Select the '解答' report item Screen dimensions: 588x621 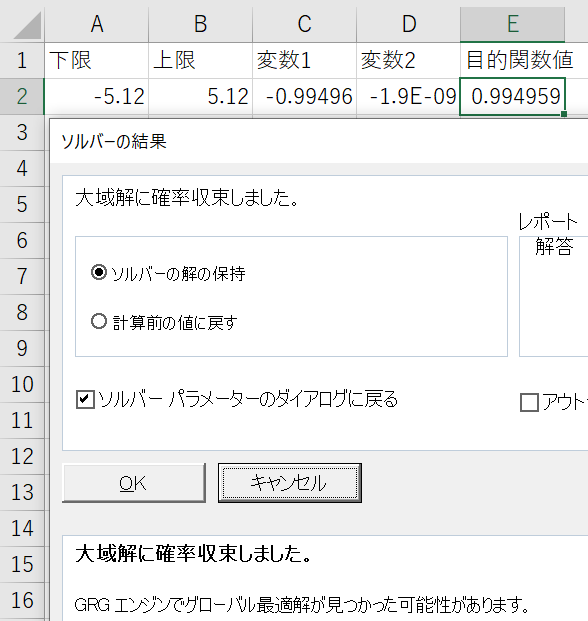554,247
